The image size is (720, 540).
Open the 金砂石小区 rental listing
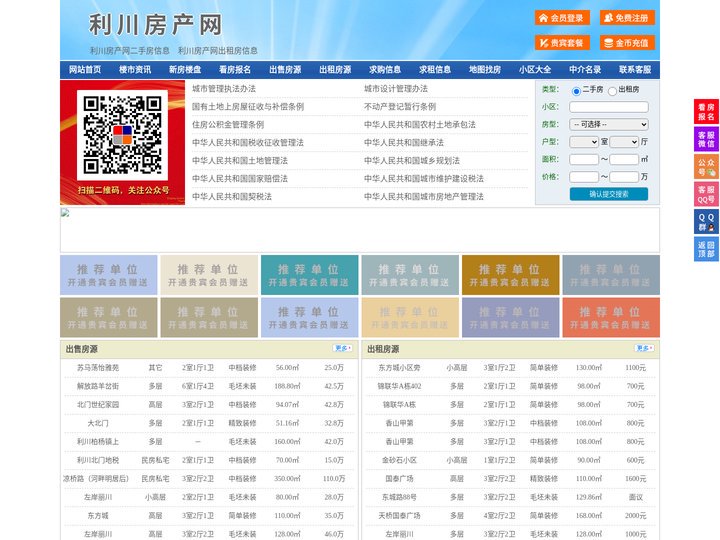pyautogui.click(x=399, y=460)
